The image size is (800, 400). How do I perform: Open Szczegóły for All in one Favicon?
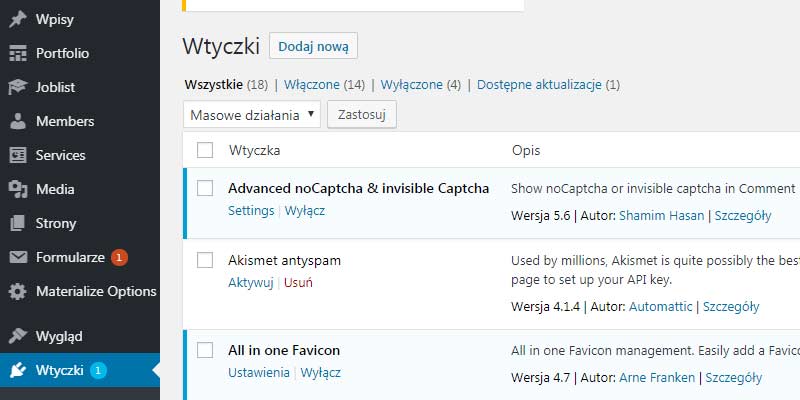pyautogui.click(x=734, y=378)
